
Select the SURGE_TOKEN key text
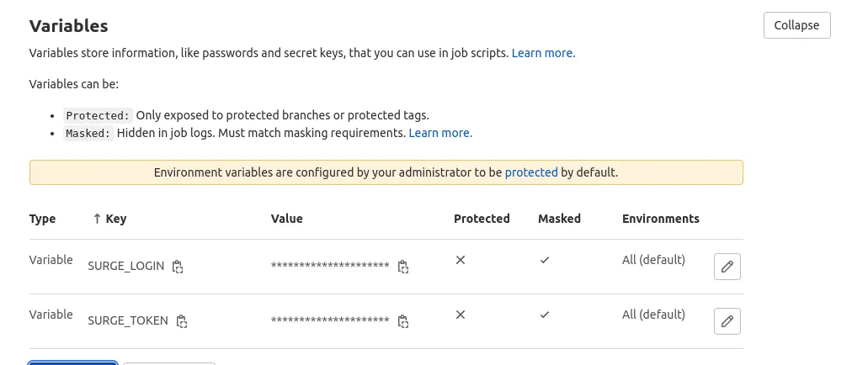pyautogui.click(x=128, y=320)
